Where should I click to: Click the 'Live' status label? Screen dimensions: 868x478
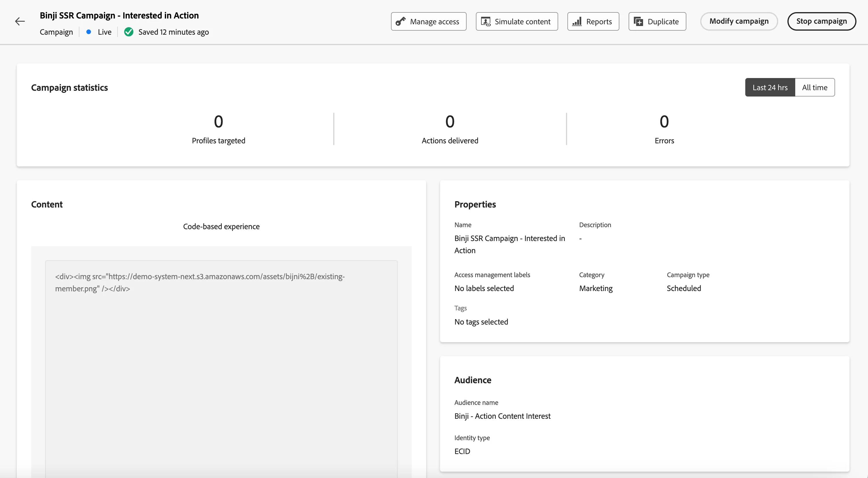tap(105, 32)
